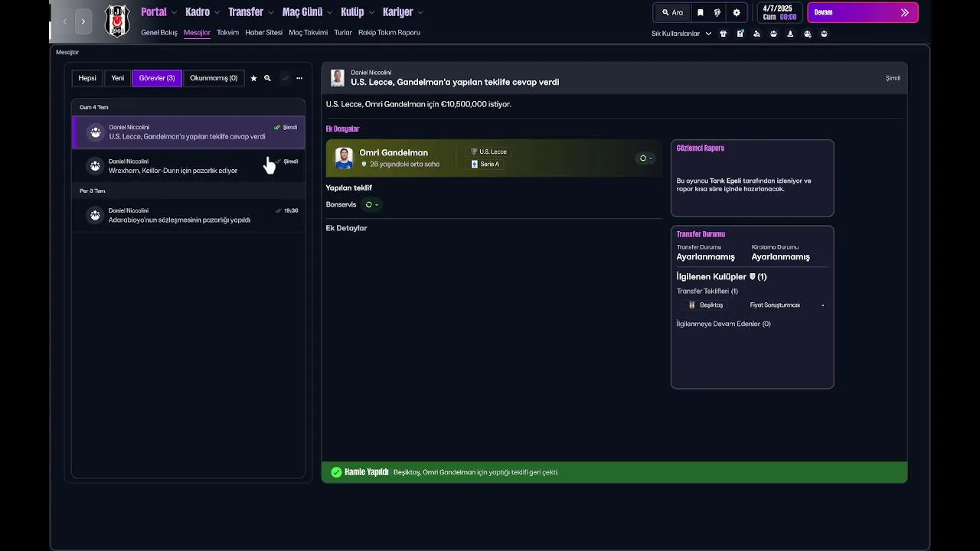Image resolution: width=980 pixels, height=551 pixels.
Task: Click avatar icon on Adarabioyo message
Action: tap(95, 215)
